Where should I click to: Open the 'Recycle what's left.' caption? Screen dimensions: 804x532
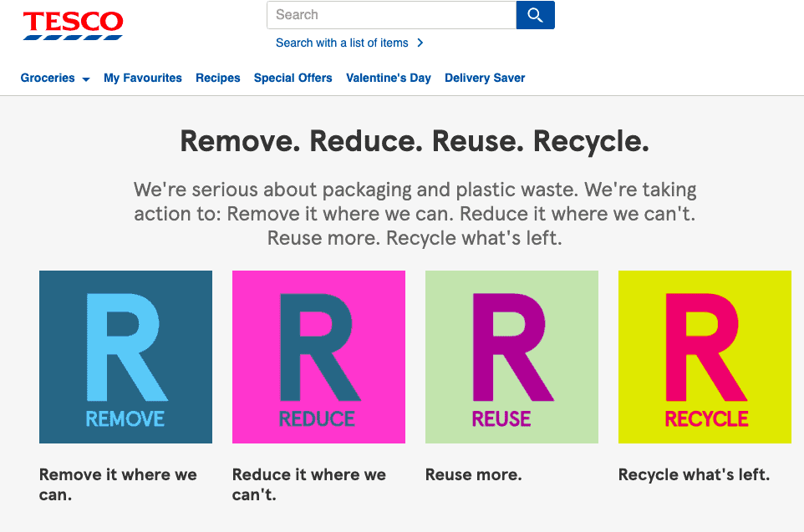tap(694, 474)
